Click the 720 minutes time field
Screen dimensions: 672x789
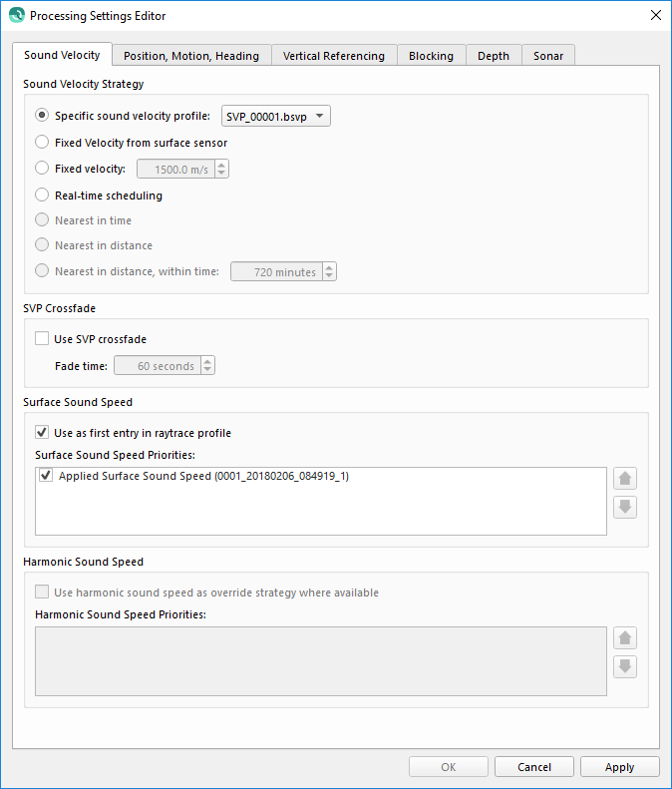point(276,271)
